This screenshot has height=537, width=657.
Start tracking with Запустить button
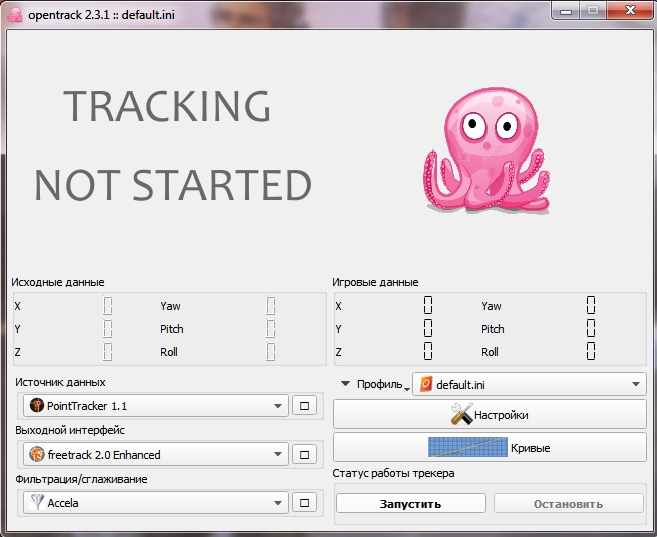pyautogui.click(x=411, y=503)
